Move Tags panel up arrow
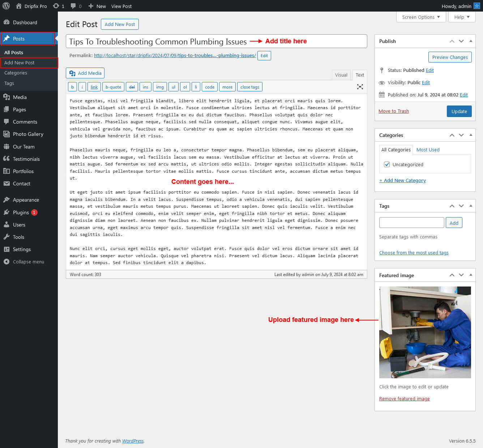Screen dimensions: 483x448 (452, 206)
